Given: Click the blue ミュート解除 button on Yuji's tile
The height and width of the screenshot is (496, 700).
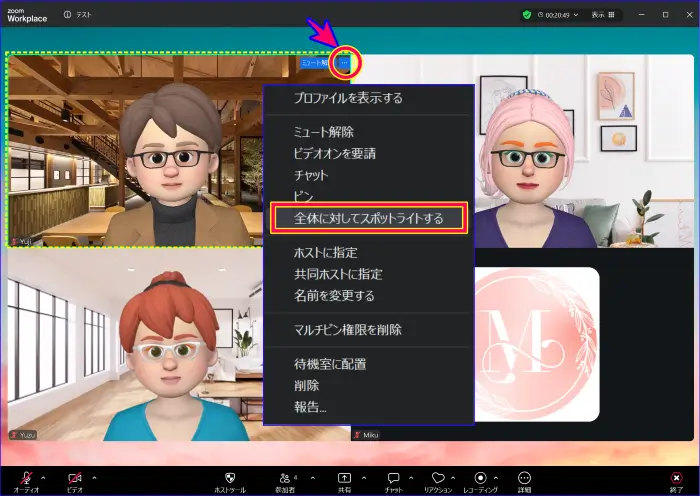Looking at the screenshot, I should (x=315, y=63).
